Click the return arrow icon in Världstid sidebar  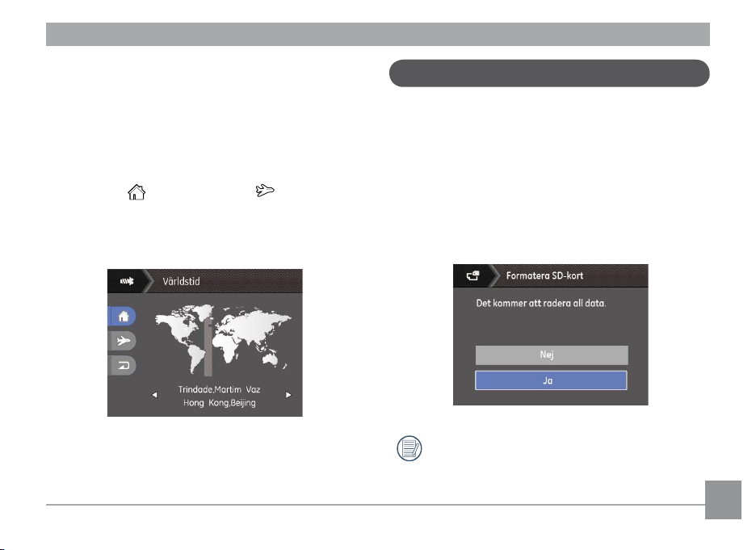(123, 365)
